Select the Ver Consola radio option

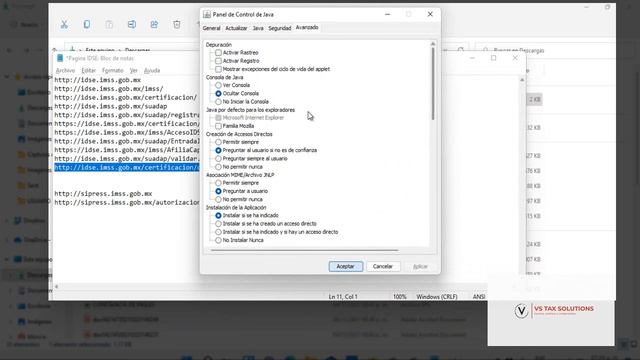click(218, 85)
